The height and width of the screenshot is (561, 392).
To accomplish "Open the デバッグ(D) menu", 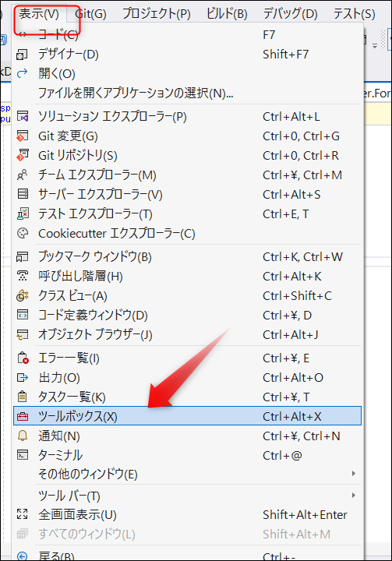I will coord(291,14).
